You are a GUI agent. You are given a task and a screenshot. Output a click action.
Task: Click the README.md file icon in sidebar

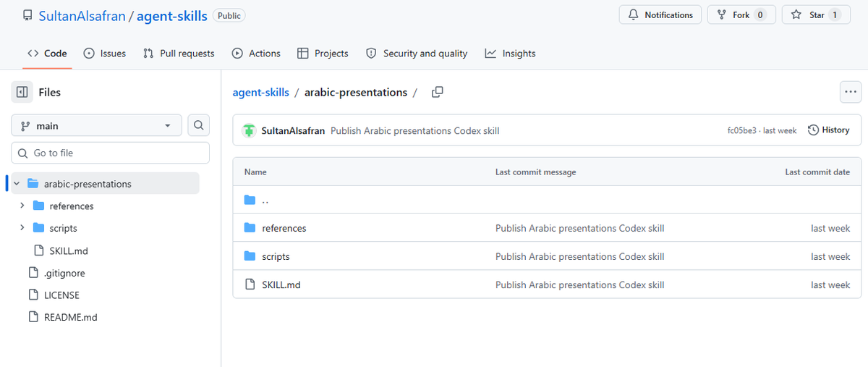pyautogui.click(x=33, y=317)
